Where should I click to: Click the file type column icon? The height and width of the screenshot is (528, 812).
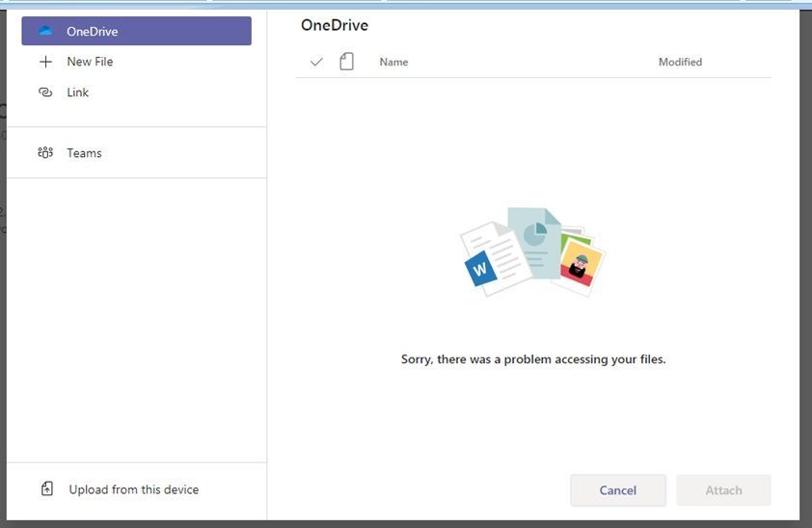tap(346, 62)
